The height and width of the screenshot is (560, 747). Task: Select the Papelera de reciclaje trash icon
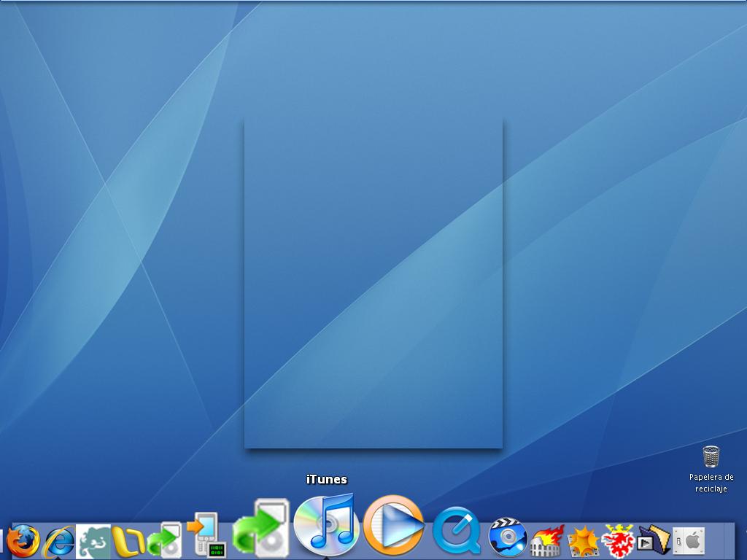coord(711,456)
